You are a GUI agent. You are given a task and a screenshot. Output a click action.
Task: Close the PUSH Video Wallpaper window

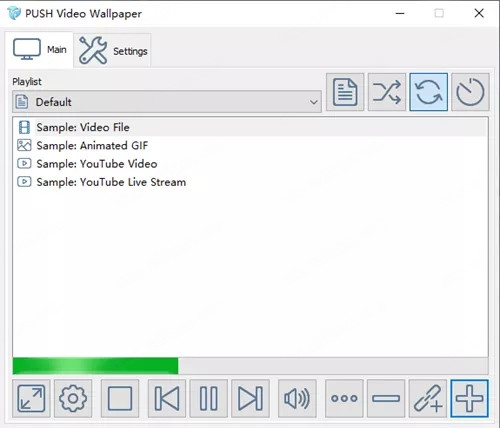(479, 13)
